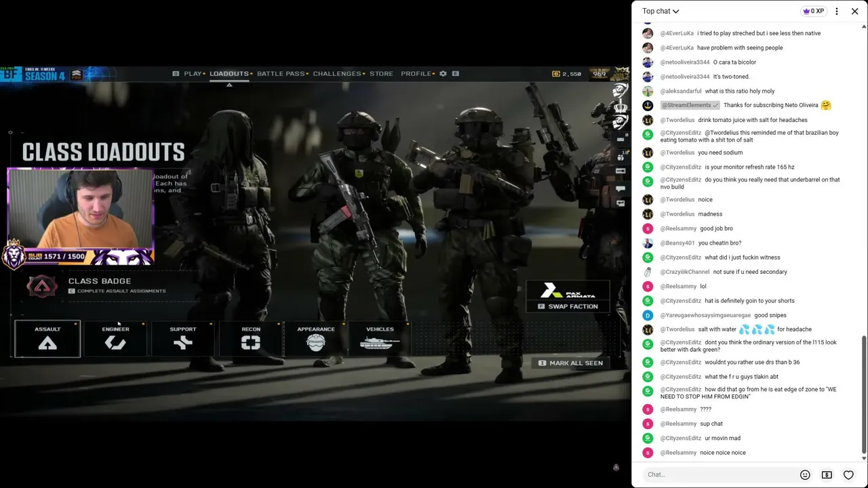Click "noice noice noice" chat message

point(723,453)
